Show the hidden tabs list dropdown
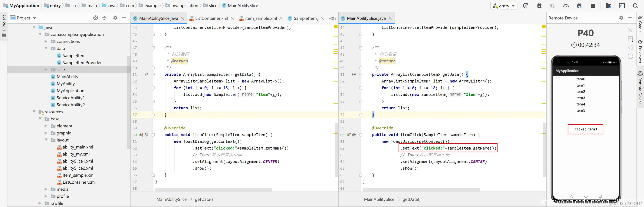Screen dimensions: 644x207 333,19
